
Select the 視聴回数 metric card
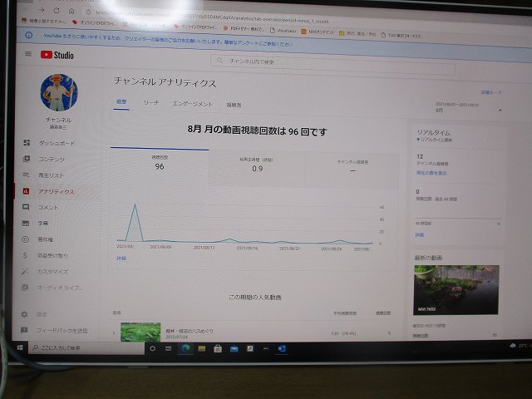(x=159, y=163)
